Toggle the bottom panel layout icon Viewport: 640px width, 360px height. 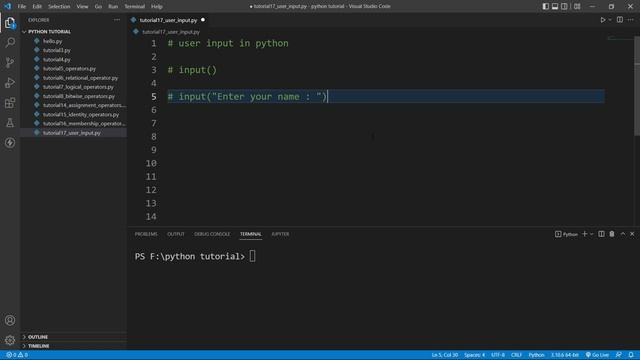click(x=555, y=7)
